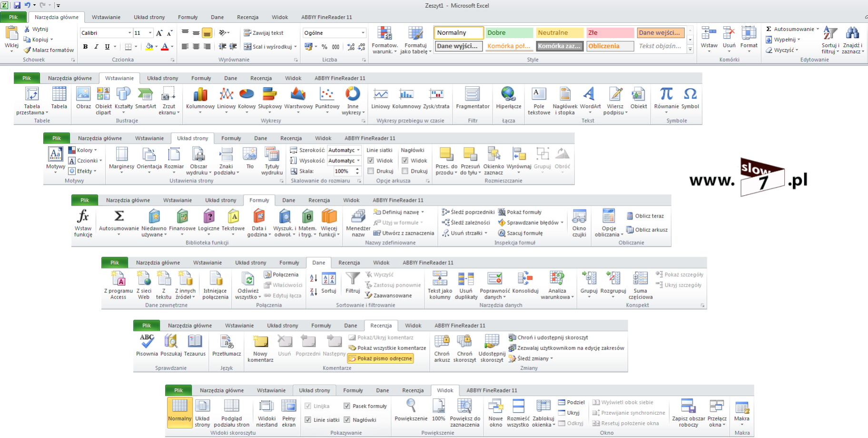Image resolution: width=868 pixels, height=438 pixels.
Task: Click Zablokuj okienka freeze panes
Action: pyautogui.click(x=543, y=413)
